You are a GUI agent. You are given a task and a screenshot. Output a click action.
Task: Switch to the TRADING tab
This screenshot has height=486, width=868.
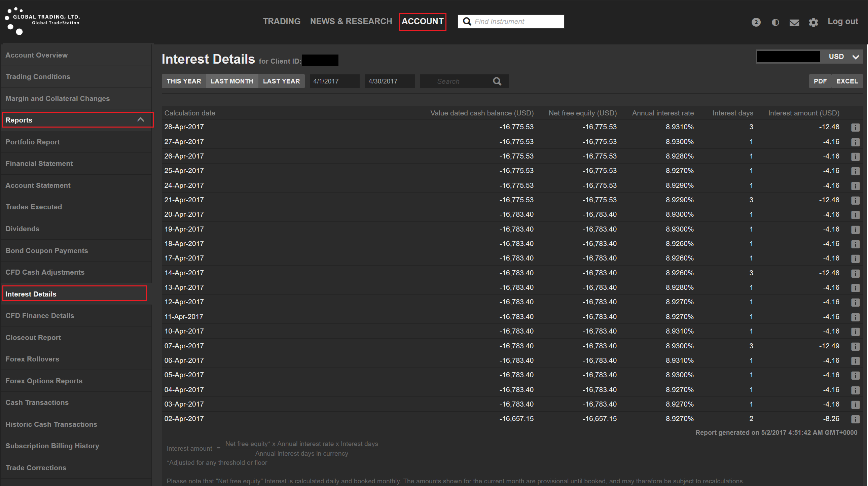coord(282,22)
